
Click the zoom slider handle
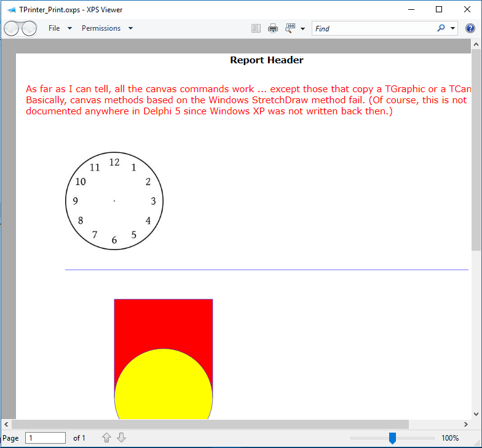pos(392,438)
